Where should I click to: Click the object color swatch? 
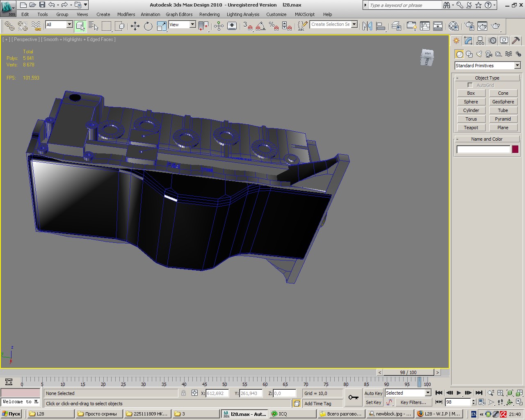pyautogui.click(x=515, y=149)
